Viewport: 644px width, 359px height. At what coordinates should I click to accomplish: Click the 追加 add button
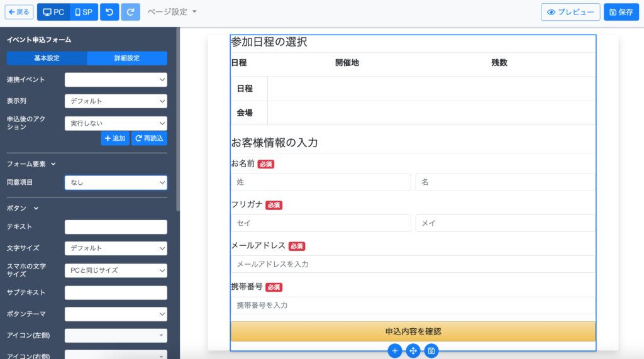click(x=115, y=138)
